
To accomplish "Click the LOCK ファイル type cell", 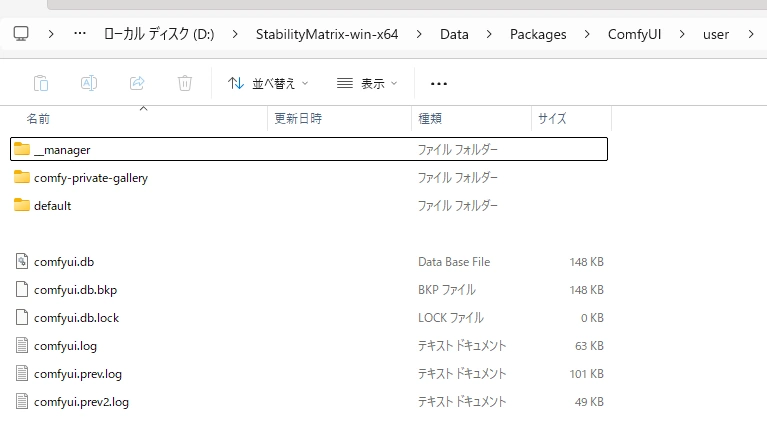I will click(451, 317).
